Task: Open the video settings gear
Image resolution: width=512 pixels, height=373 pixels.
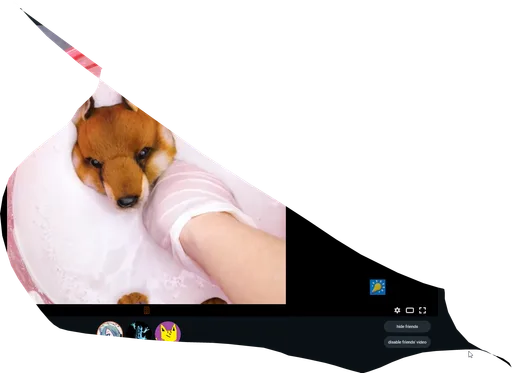Action: click(x=397, y=310)
